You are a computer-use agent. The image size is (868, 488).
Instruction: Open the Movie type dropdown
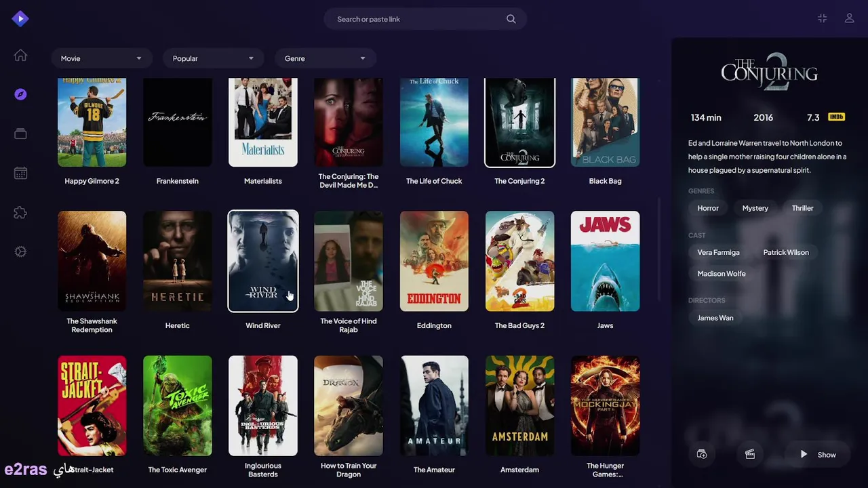point(101,58)
